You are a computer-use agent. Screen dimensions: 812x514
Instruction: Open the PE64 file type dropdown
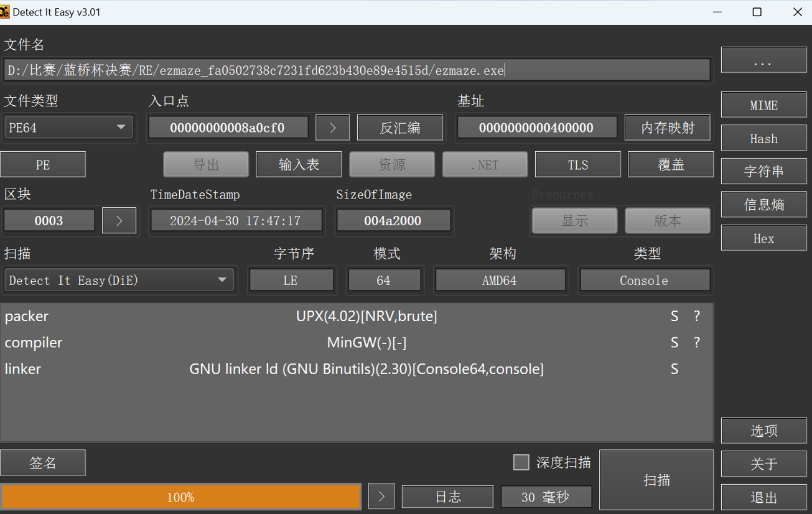tap(68, 128)
